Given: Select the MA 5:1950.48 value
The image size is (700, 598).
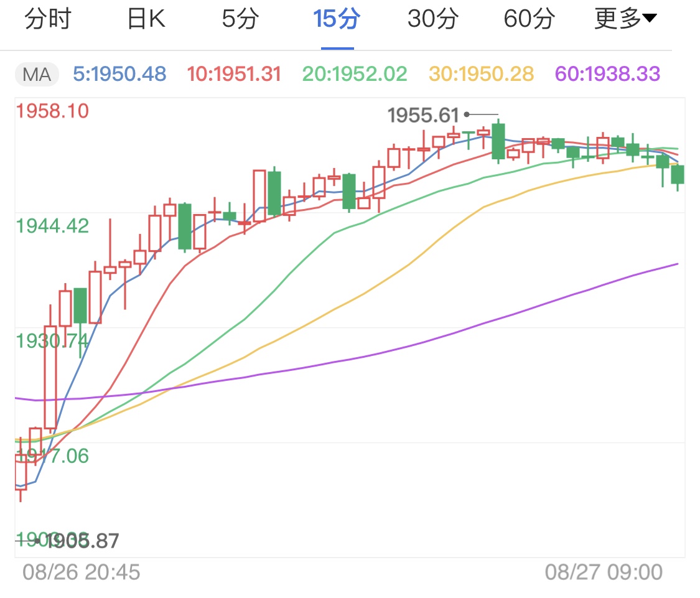Looking at the screenshot, I should pos(119,74).
